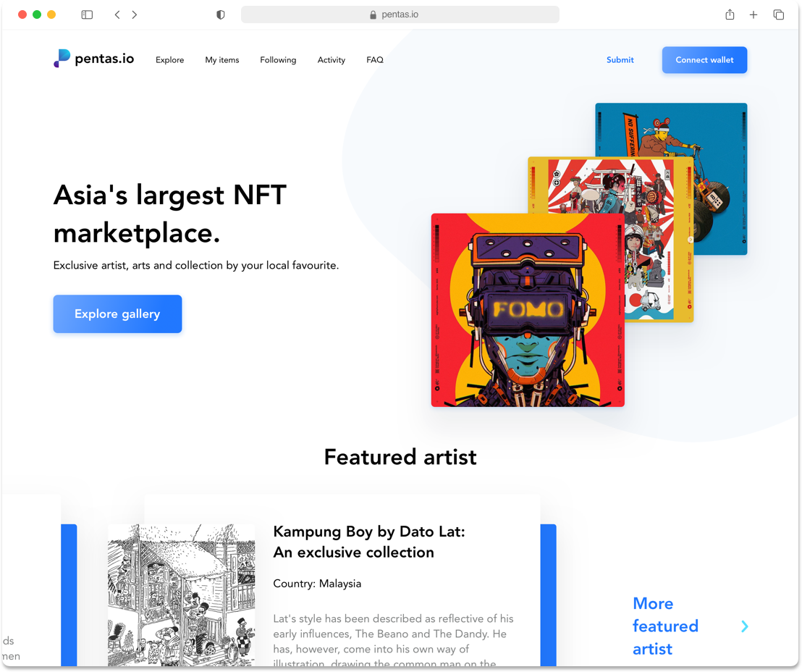Open the Kampung Boy illustration thumbnail

(x=181, y=595)
